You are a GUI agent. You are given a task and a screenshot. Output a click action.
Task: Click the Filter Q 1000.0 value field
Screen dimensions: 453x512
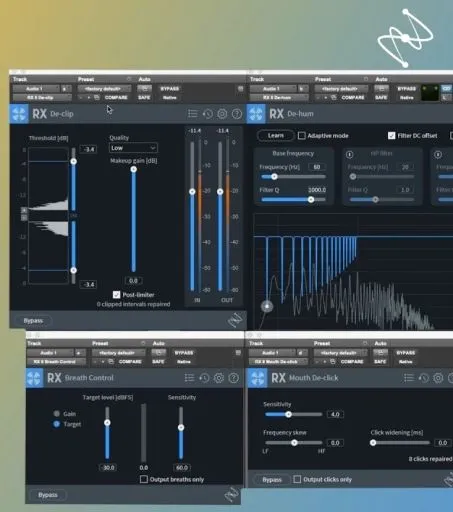(x=317, y=190)
